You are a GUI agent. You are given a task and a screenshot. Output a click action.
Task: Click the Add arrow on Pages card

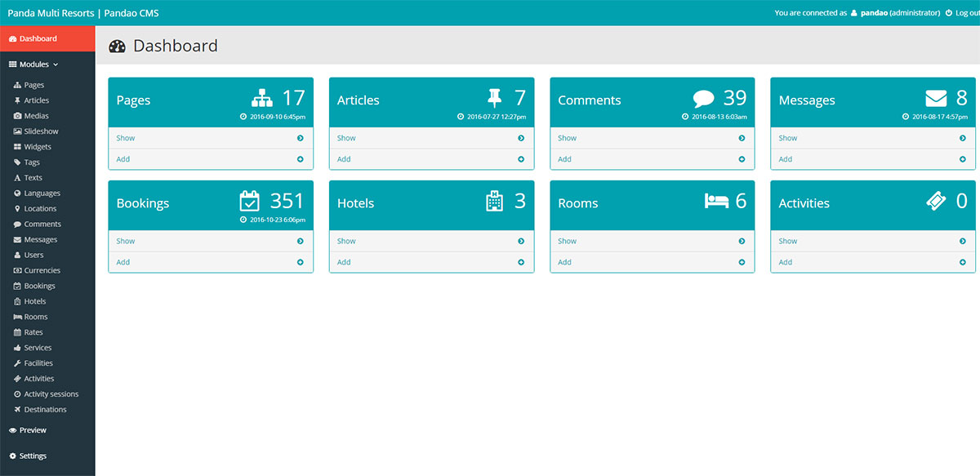tap(301, 159)
